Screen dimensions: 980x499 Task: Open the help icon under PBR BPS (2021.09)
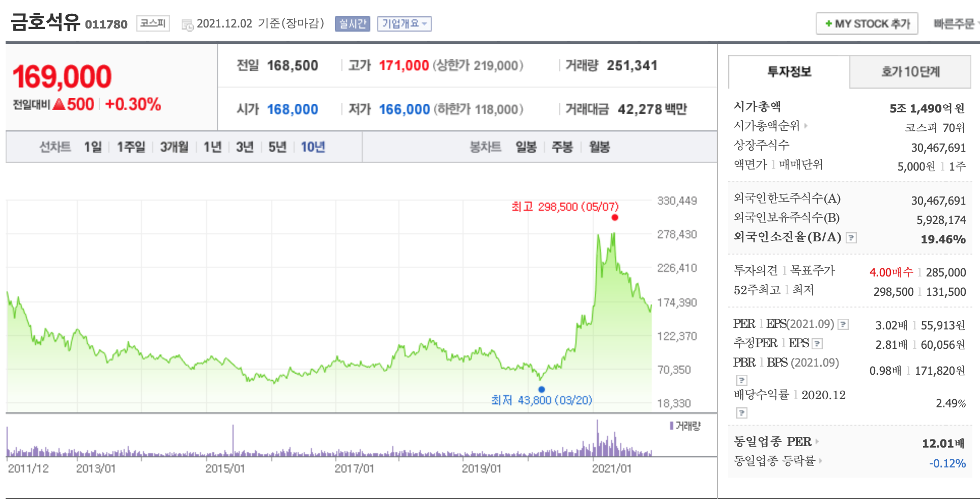(x=742, y=380)
